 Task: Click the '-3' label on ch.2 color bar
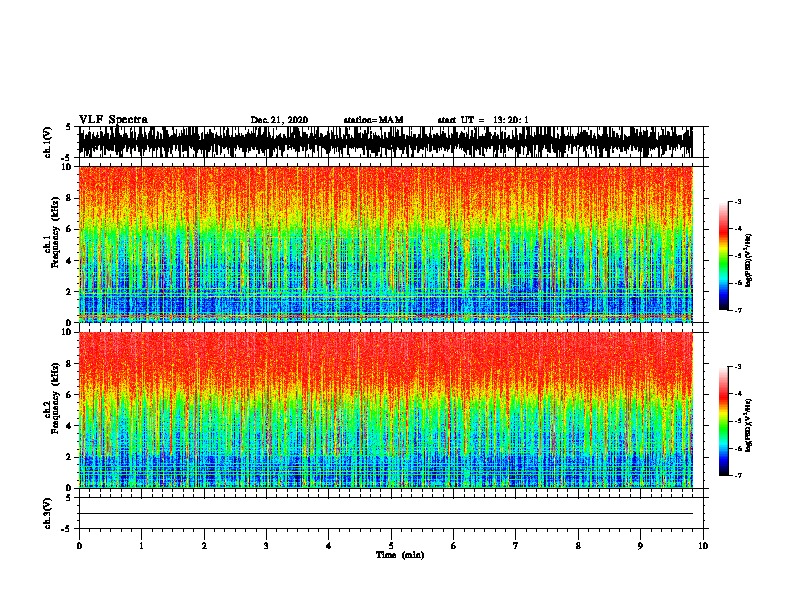[x=737, y=367]
